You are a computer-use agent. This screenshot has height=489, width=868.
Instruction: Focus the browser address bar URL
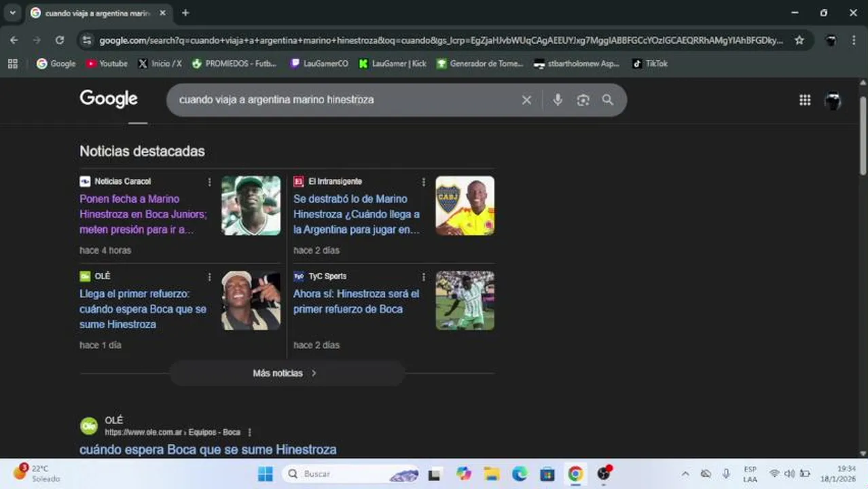[x=441, y=40]
